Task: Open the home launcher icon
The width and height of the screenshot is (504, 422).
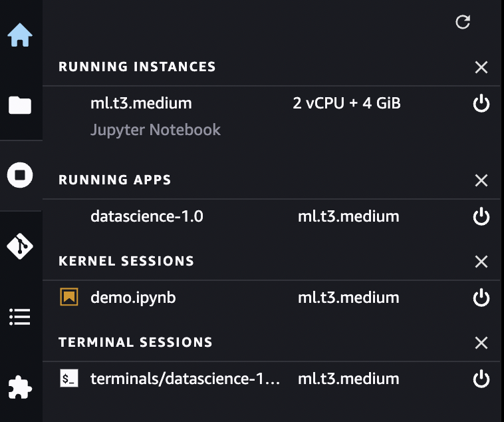Action: coord(20,35)
